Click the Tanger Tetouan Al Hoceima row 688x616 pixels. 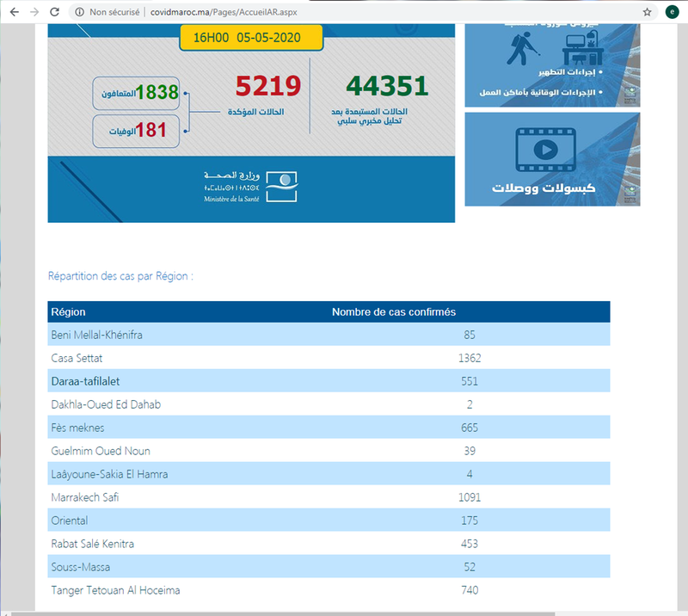[329, 590]
